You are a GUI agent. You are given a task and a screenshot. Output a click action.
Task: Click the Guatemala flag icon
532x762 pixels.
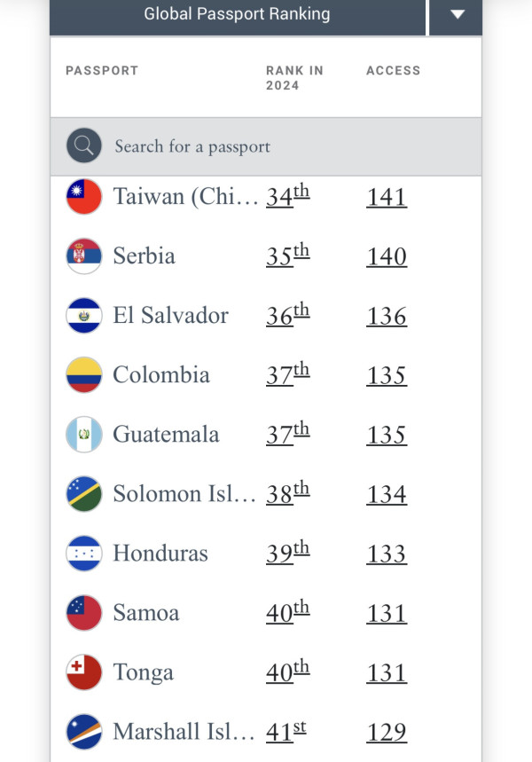(84, 435)
